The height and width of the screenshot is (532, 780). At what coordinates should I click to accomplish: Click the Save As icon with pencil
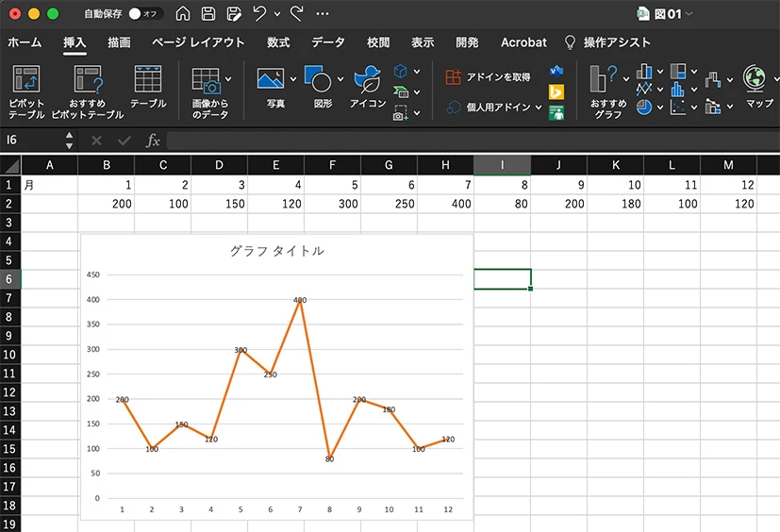point(234,13)
